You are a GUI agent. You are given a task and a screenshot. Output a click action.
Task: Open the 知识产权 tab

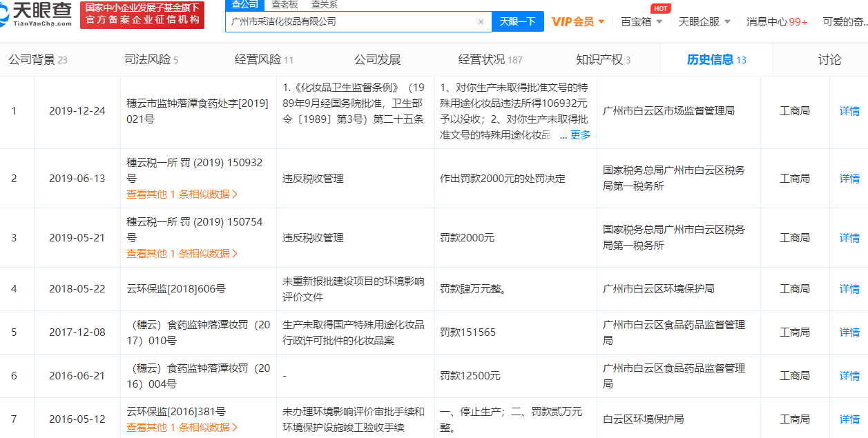point(604,60)
